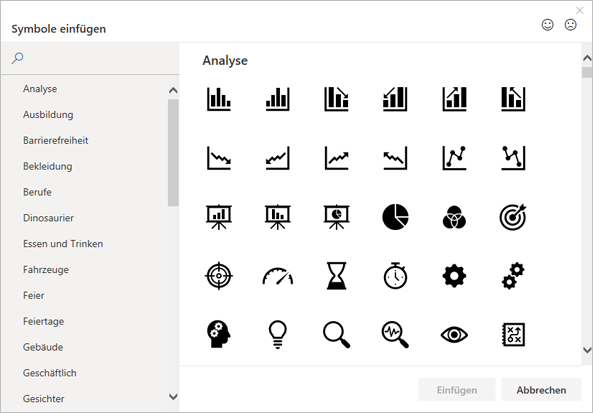Select the strategy playbook icon
The height and width of the screenshot is (413, 593).
coord(513,334)
